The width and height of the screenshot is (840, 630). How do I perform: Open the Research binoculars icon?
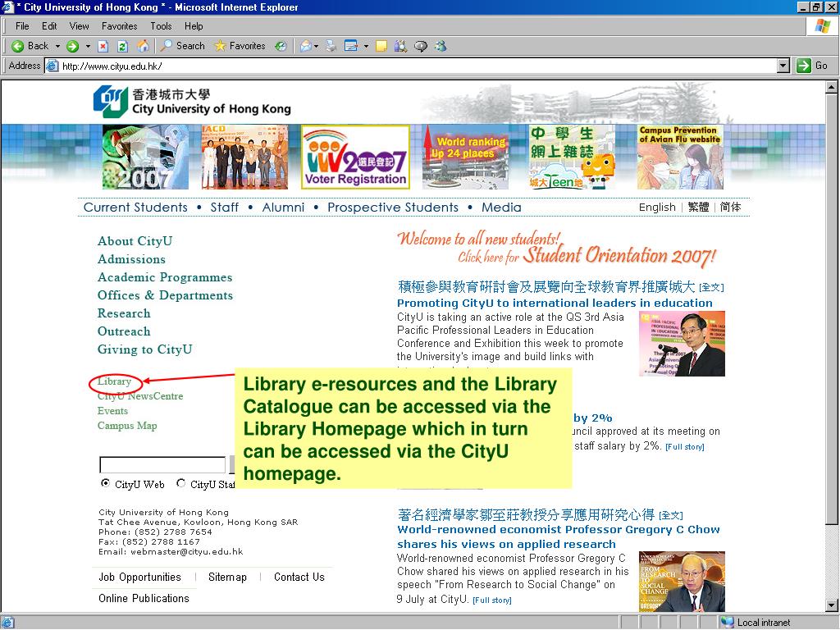coord(400,47)
